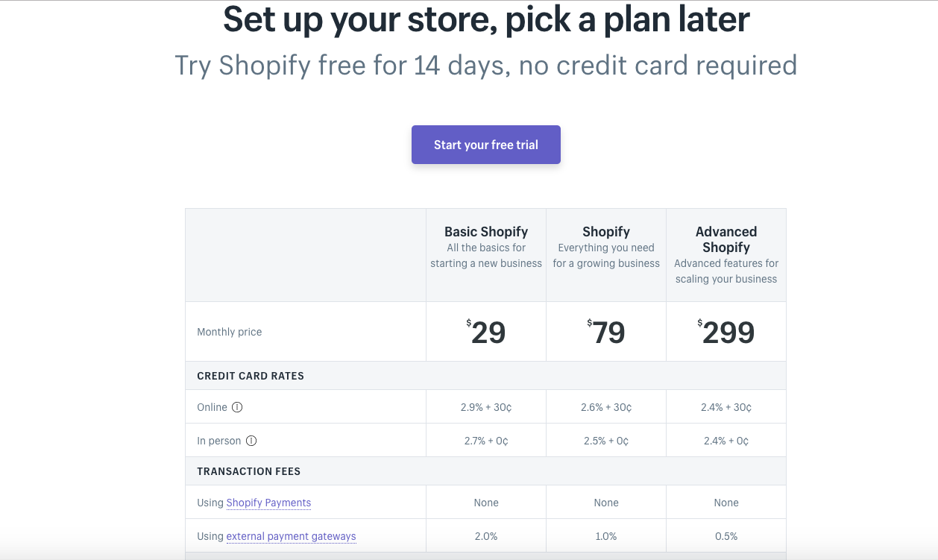Click the Online info icon
Screen dimensions: 938x560
(x=237, y=407)
